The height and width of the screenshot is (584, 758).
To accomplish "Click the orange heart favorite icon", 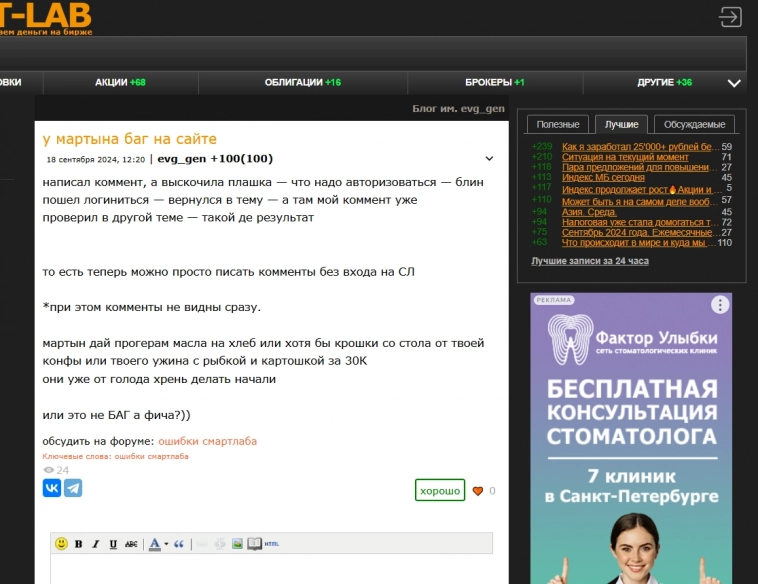I will (x=478, y=491).
